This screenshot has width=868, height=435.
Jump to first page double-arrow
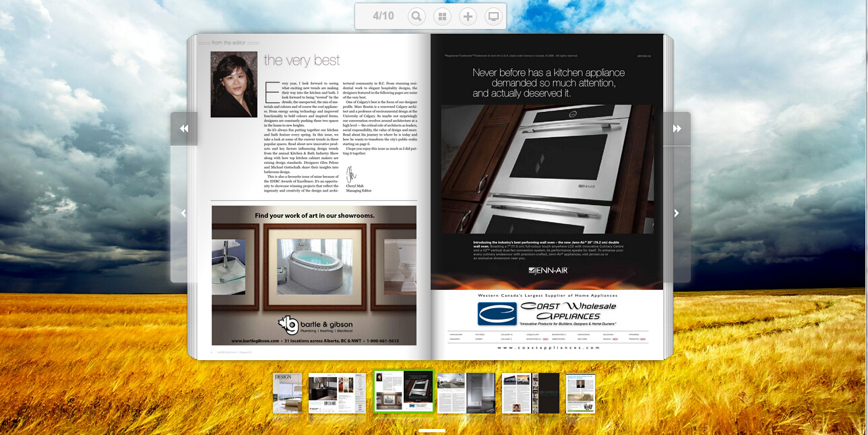pyautogui.click(x=183, y=128)
